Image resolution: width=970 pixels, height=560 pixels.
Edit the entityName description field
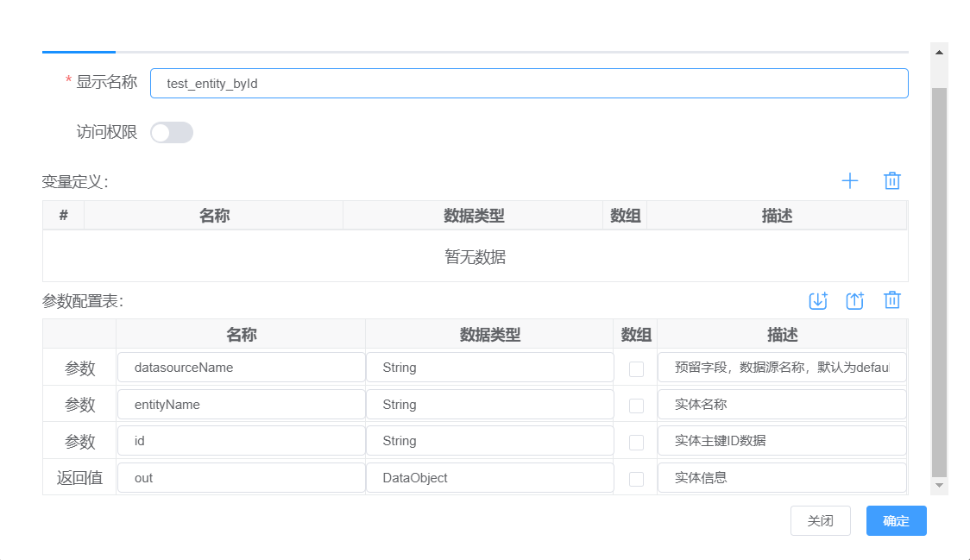click(x=782, y=404)
